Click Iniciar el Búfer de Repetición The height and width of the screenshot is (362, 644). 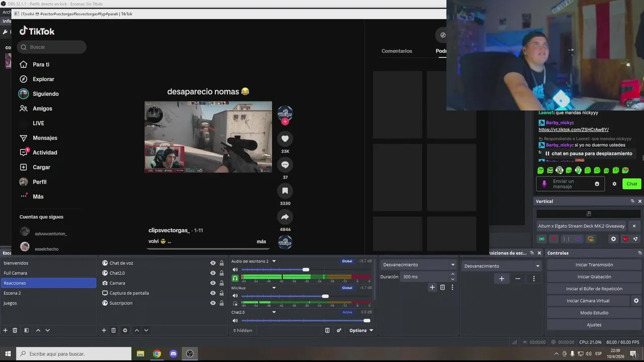coord(594,289)
